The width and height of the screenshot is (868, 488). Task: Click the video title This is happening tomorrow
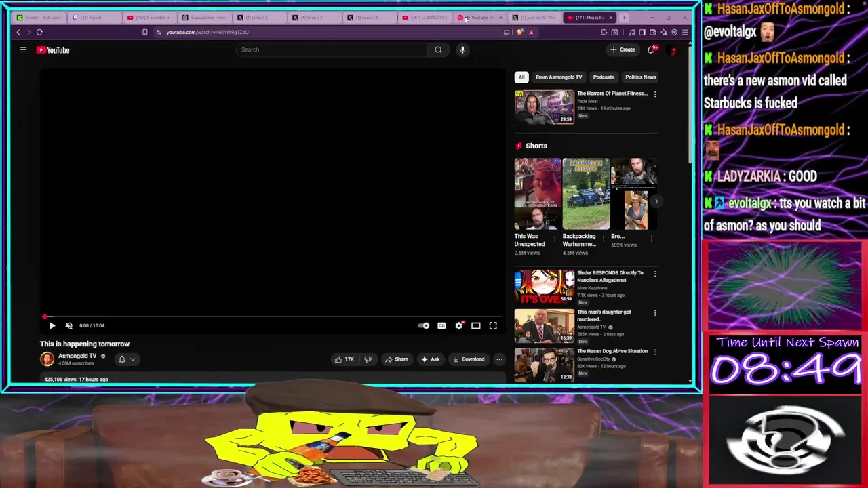pos(85,344)
